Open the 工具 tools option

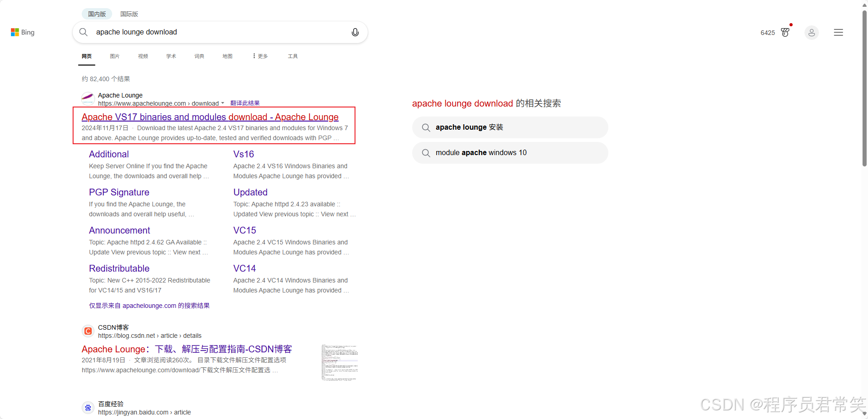pos(293,56)
